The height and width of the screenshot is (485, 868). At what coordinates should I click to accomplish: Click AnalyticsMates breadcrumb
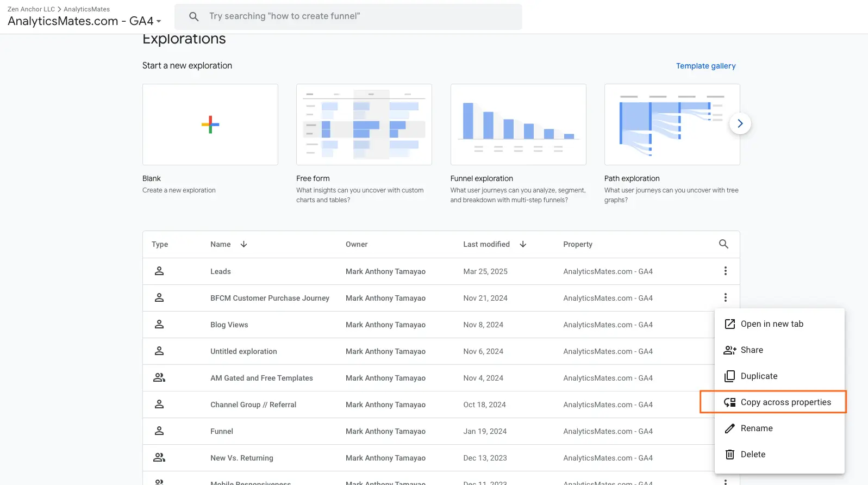(86, 9)
